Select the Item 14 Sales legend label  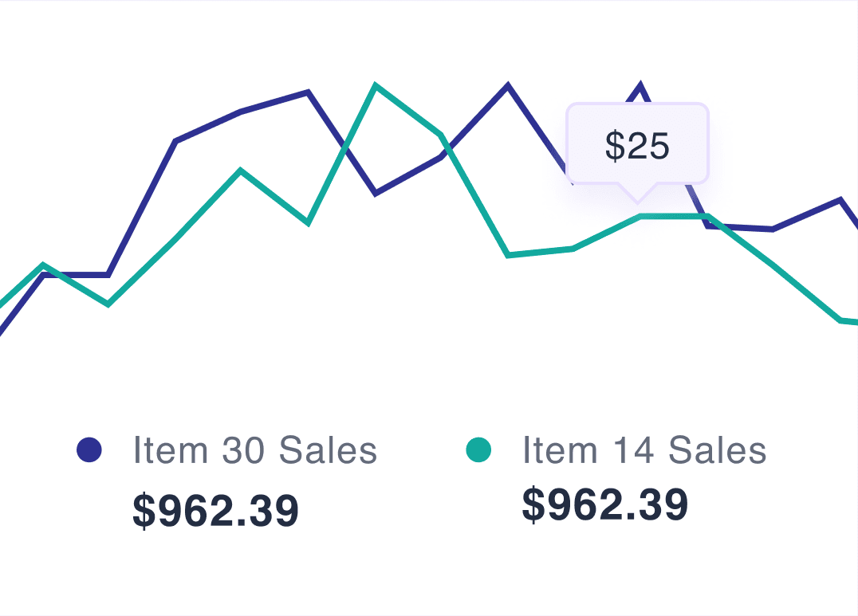(x=644, y=450)
